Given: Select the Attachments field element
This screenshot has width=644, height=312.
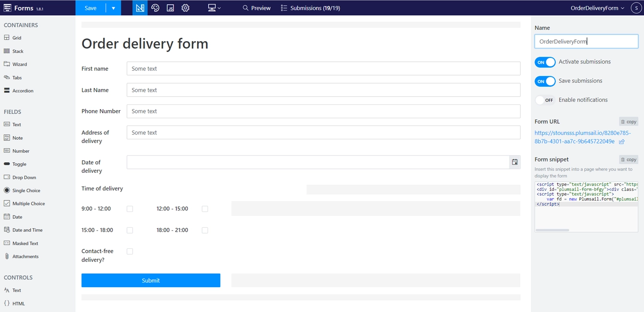Looking at the screenshot, I should (x=21, y=256).
